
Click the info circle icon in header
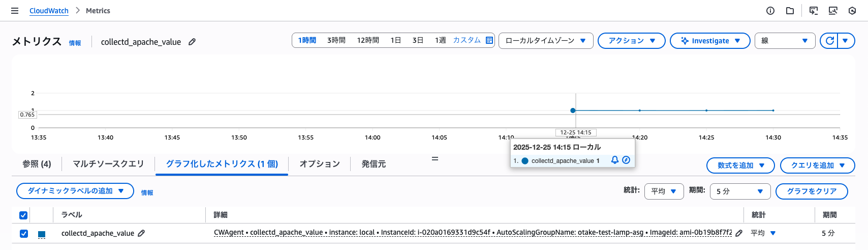pyautogui.click(x=770, y=11)
